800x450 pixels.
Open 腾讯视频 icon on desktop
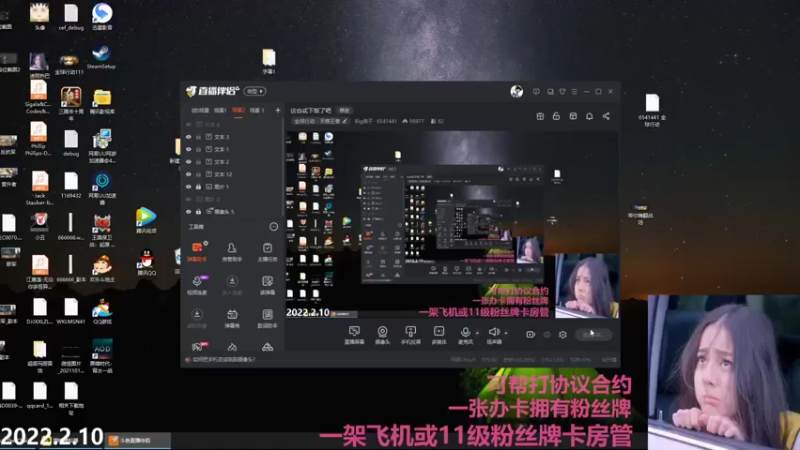146,220
